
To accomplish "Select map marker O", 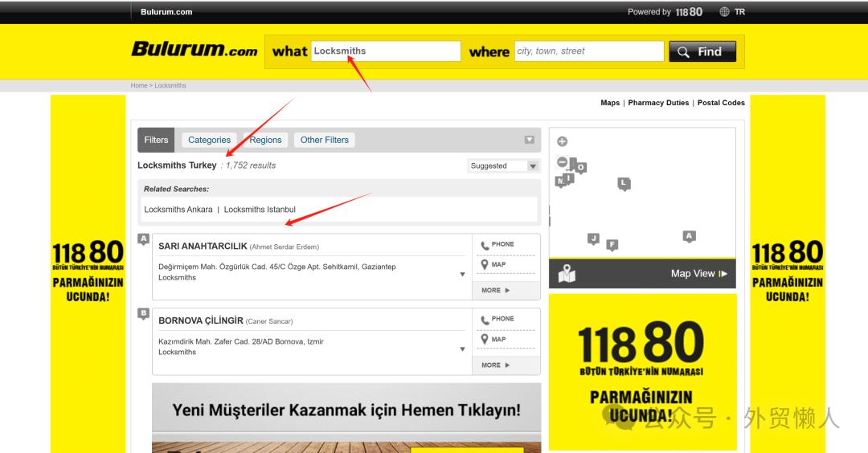I will click(x=580, y=167).
